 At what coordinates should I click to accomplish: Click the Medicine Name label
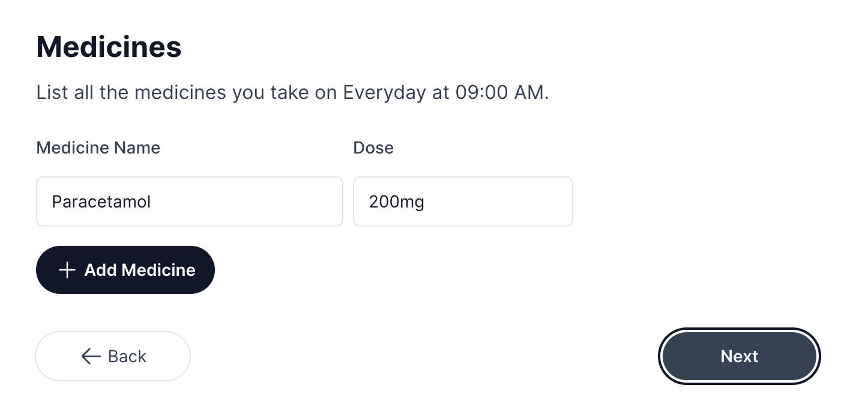98,148
